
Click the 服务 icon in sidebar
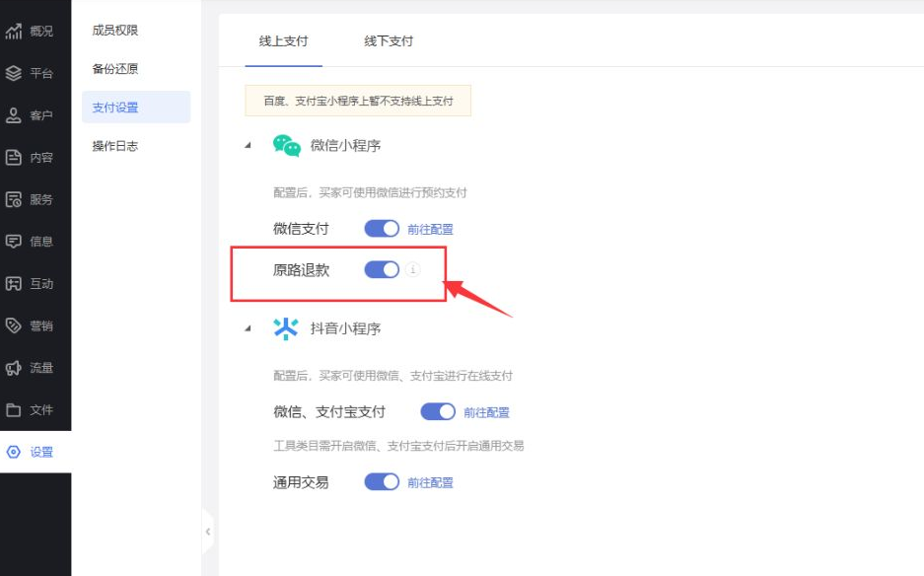click(14, 199)
